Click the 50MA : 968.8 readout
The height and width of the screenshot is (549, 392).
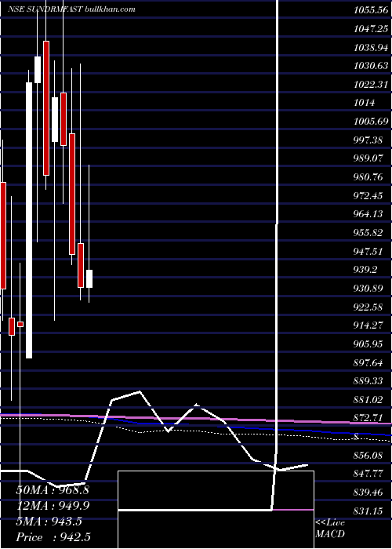click(x=53, y=490)
